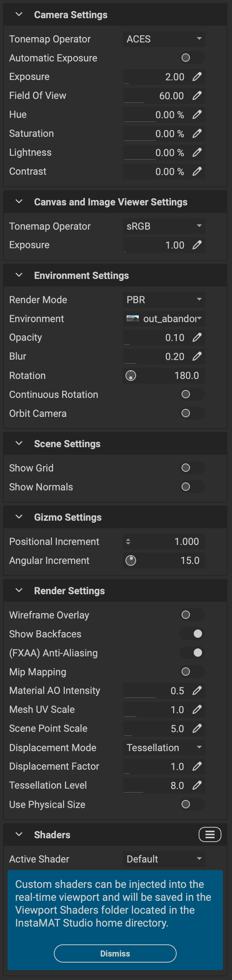Viewport: 232px width, 980px height.
Task: Choose the Active Shader Default dropdown
Action: coord(164,859)
